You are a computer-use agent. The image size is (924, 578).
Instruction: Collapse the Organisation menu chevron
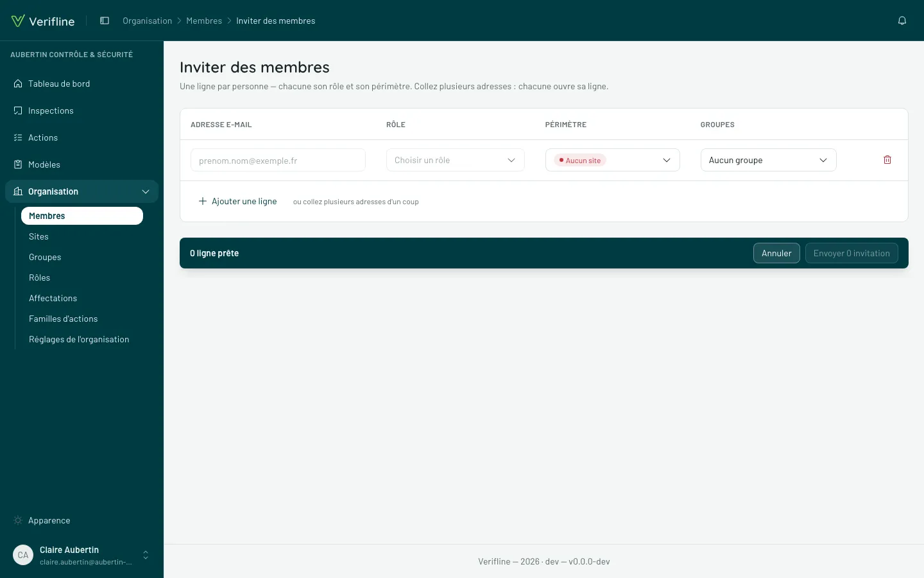click(146, 191)
